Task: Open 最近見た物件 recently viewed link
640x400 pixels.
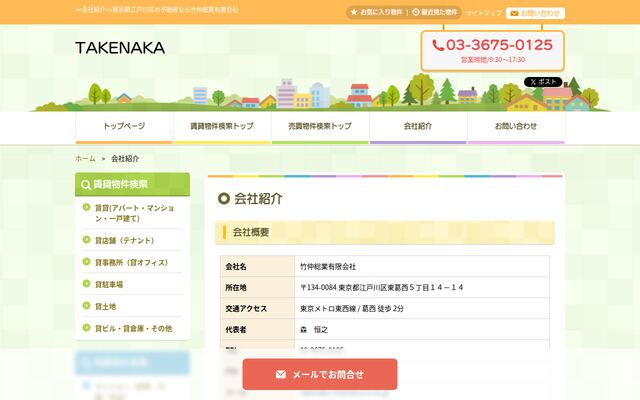Action: (435, 12)
